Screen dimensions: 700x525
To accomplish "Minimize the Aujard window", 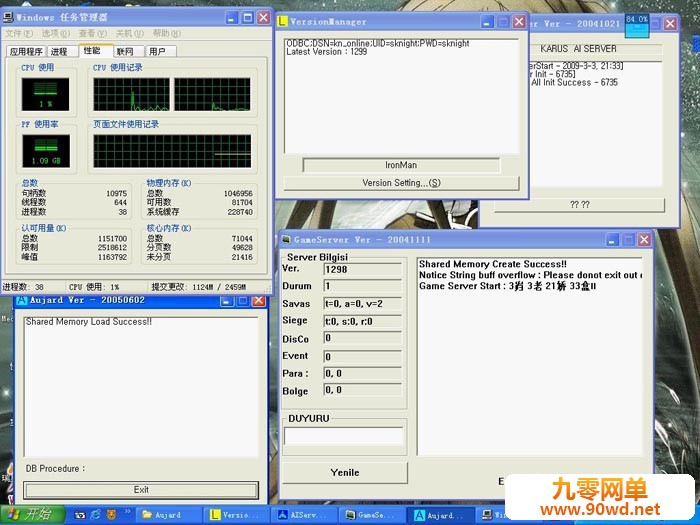I will click(226, 300).
